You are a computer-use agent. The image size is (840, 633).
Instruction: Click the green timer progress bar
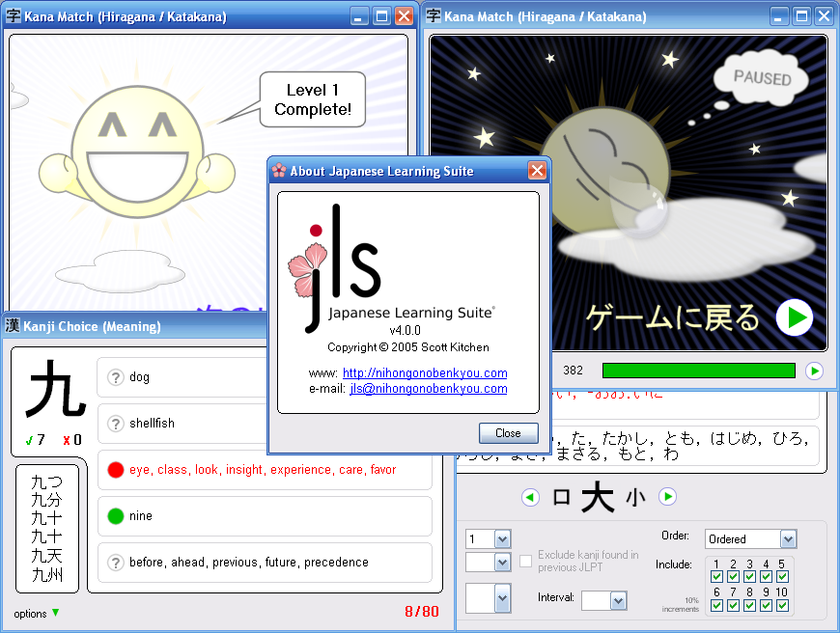[x=699, y=371]
